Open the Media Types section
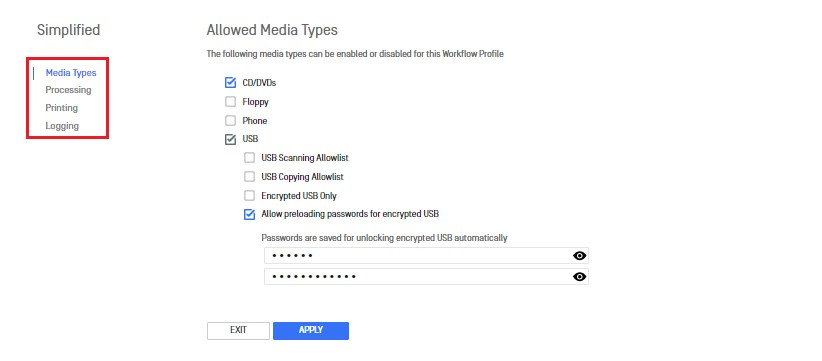 tap(71, 73)
